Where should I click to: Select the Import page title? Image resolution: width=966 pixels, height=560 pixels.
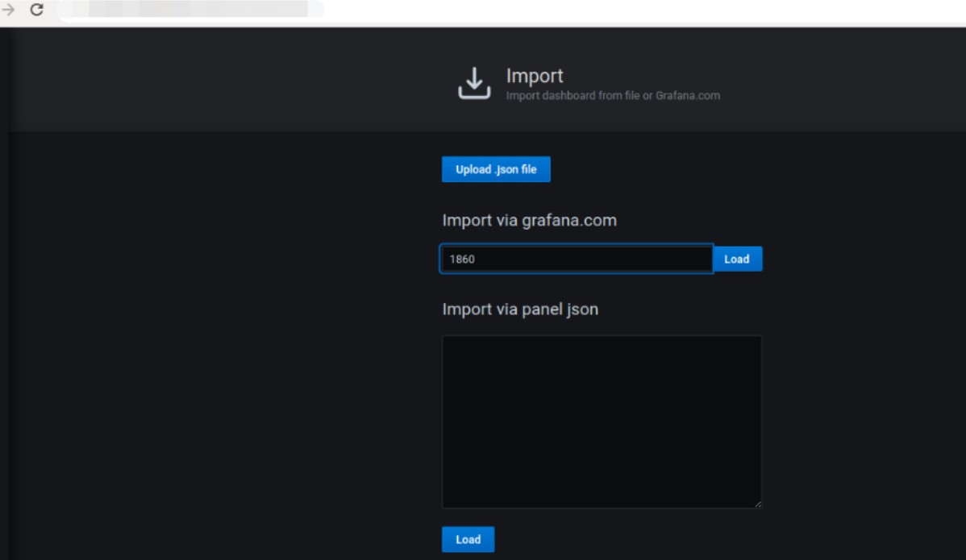tap(535, 76)
